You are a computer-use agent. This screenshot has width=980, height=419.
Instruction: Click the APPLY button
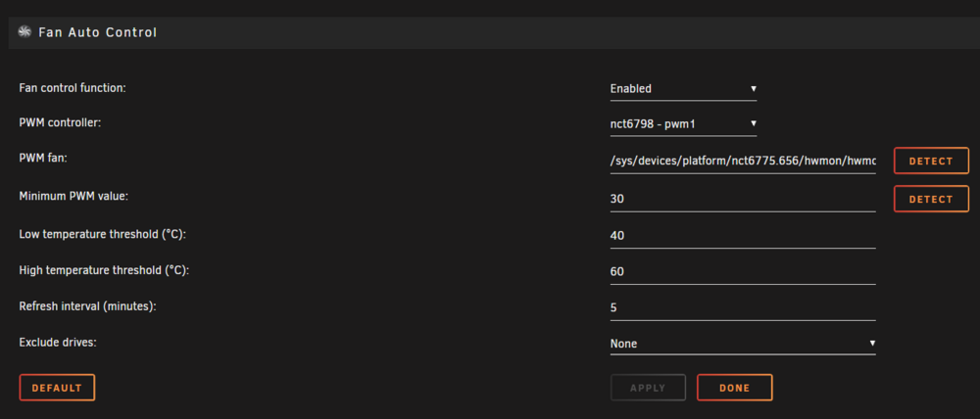point(648,388)
